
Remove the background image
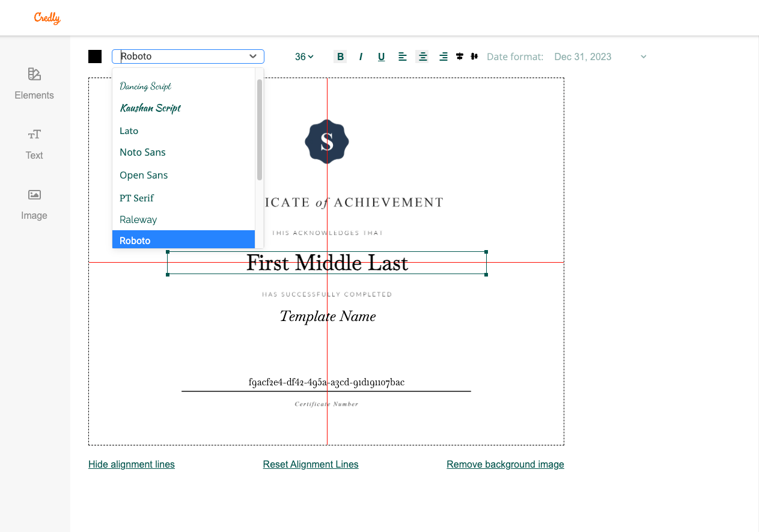point(505,464)
